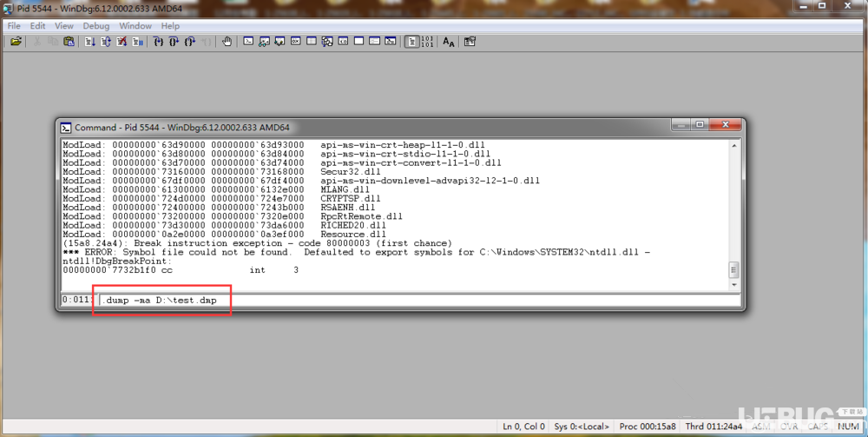Open the Disassembly window icon
Image resolution: width=868 pixels, height=437 pixels.
pyautogui.click(x=343, y=42)
